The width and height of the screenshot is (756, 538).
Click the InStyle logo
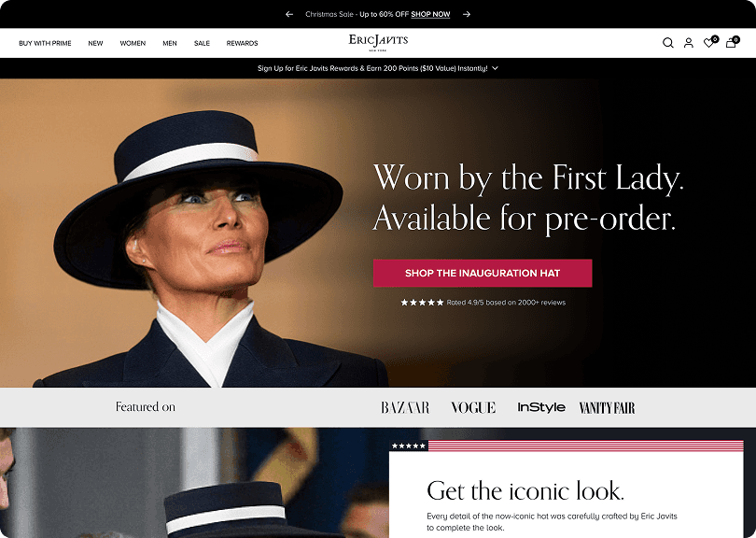[x=541, y=407]
